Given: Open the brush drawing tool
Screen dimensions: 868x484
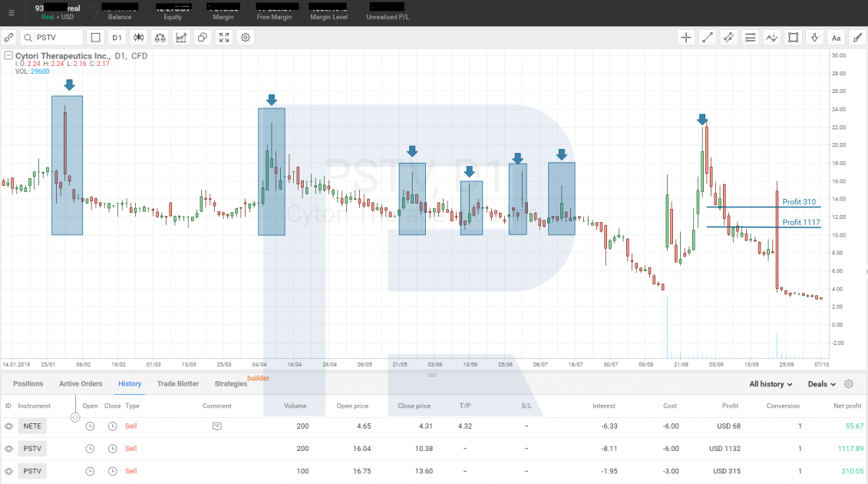Looking at the screenshot, I should point(857,38).
